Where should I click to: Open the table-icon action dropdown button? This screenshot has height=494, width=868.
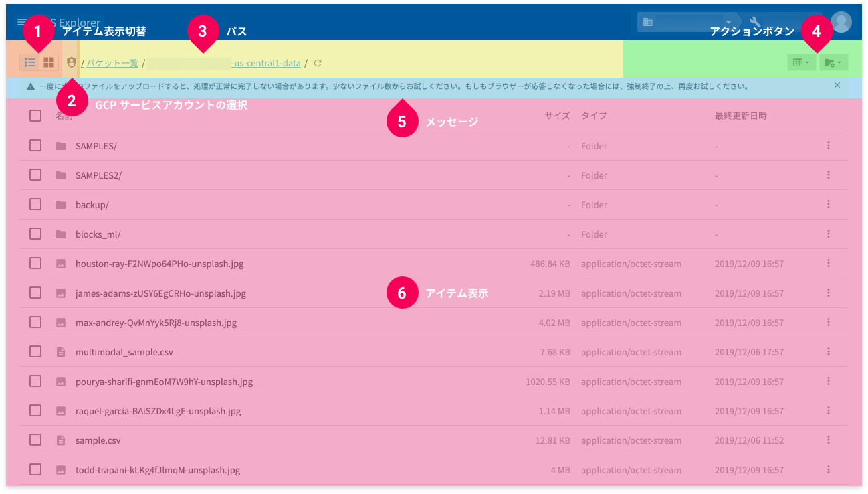pyautogui.click(x=801, y=62)
